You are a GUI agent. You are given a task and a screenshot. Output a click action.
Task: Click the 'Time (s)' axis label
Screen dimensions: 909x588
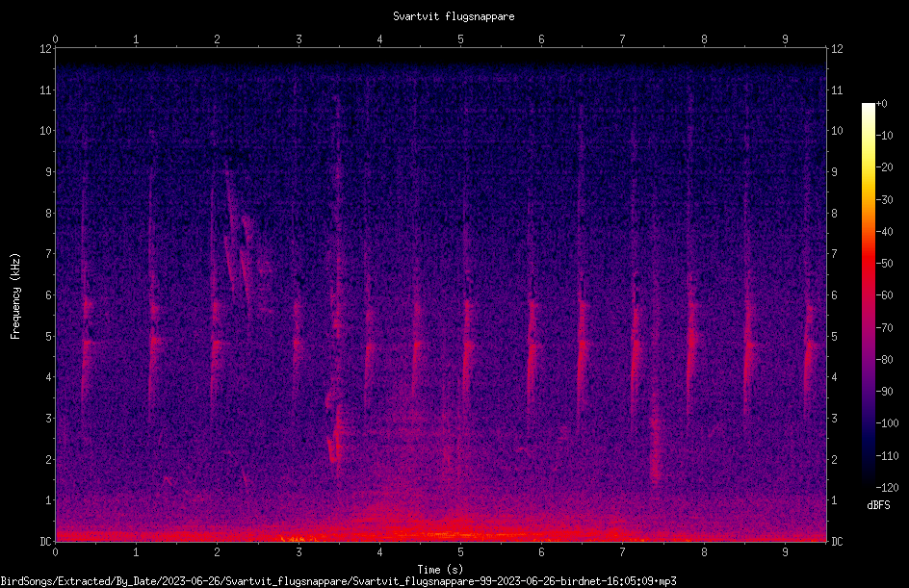pyautogui.click(x=440, y=570)
